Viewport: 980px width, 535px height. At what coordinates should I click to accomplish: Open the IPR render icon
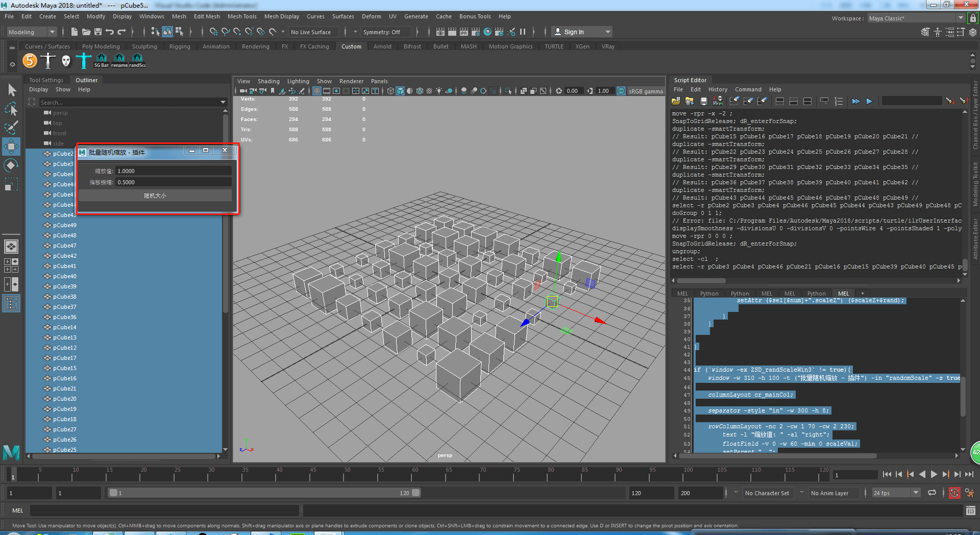464,32
